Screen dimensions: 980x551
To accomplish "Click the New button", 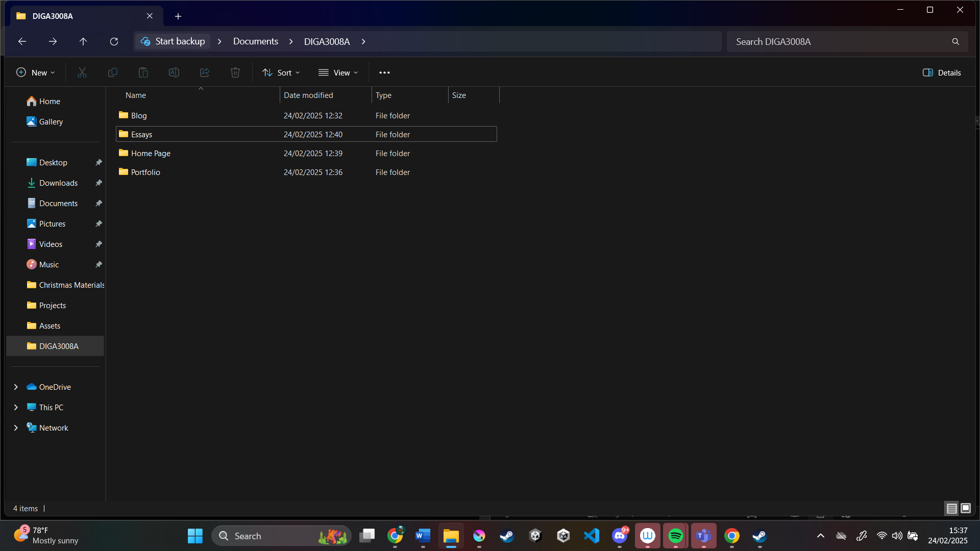I will [35, 72].
